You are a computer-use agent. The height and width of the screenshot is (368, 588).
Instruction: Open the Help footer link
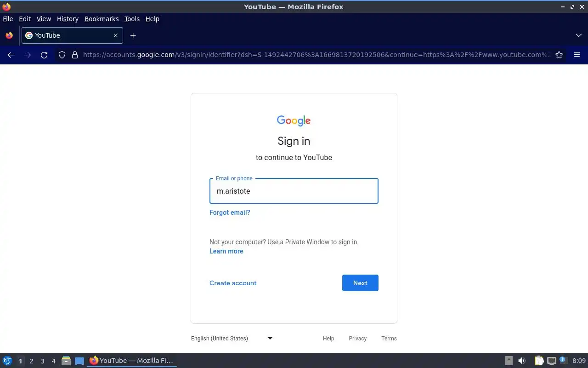point(328,338)
